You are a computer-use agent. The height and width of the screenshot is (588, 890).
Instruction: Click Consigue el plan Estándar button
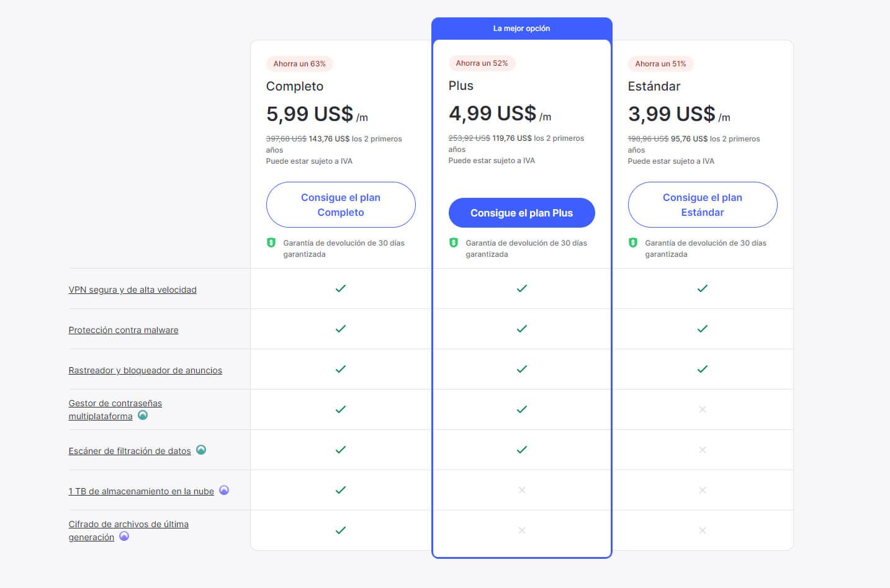703,205
